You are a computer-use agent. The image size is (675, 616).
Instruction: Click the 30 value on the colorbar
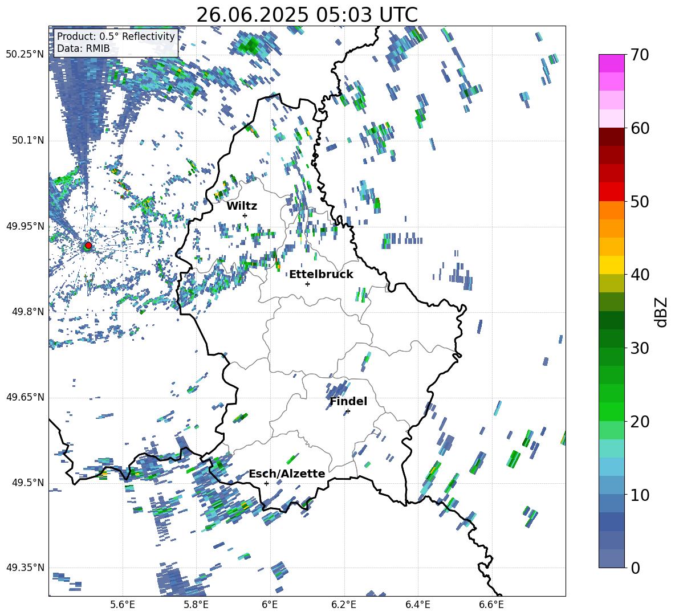(x=640, y=348)
